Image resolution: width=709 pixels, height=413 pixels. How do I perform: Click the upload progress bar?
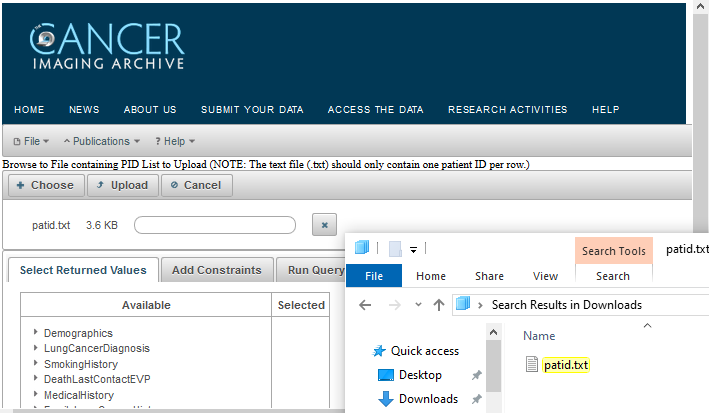(215, 225)
